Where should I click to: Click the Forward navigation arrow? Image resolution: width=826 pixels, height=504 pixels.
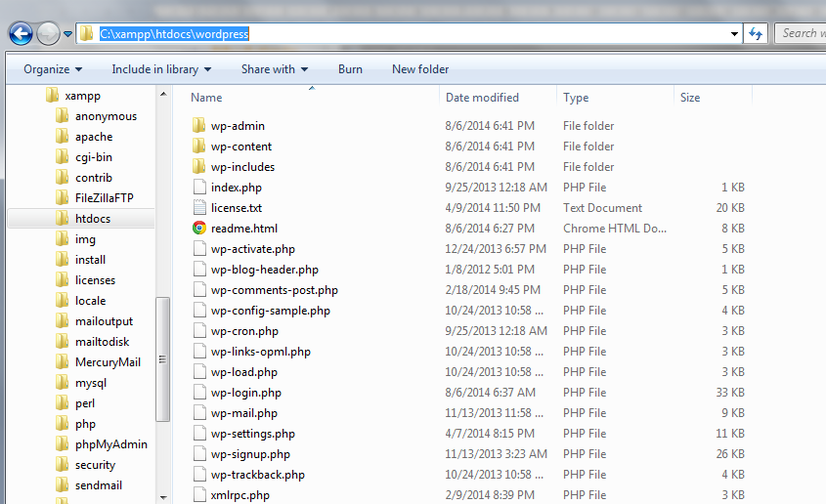coord(48,33)
